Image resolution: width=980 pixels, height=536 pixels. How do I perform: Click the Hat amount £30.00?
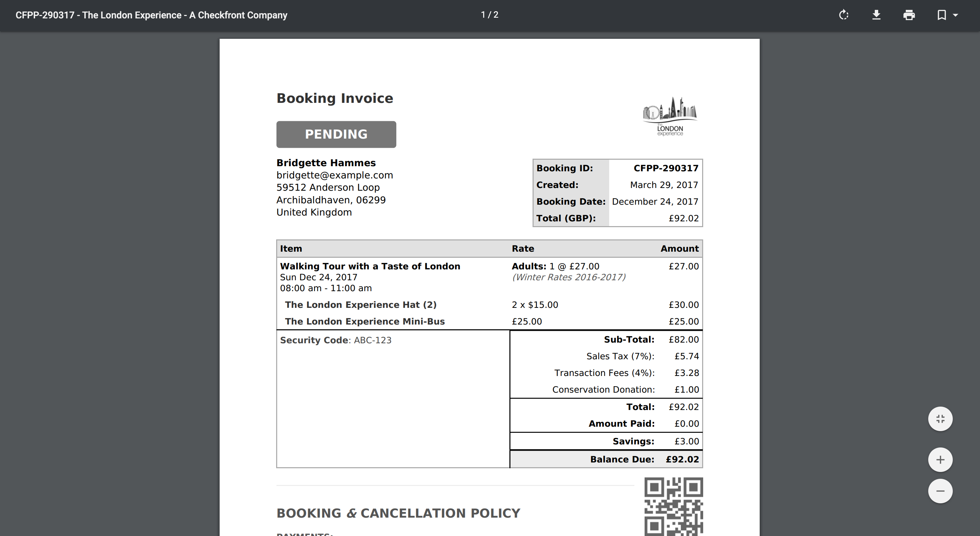[684, 305]
